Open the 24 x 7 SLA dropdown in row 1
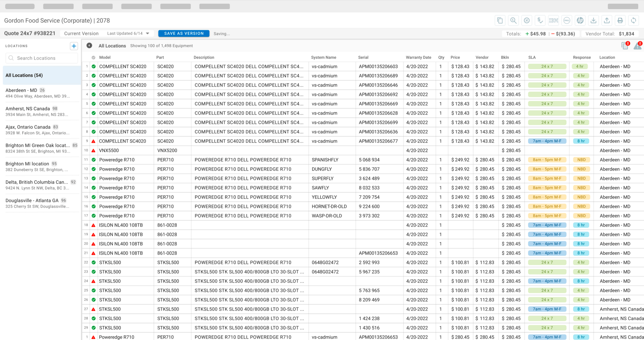Screen dimensions: 644x340 click(547, 67)
